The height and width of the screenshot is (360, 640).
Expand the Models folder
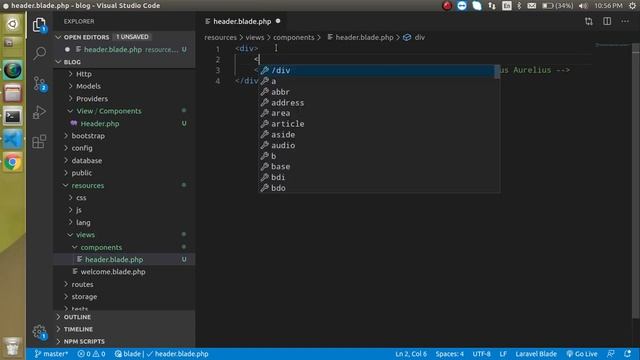pyautogui.click(x=88, y=86)
